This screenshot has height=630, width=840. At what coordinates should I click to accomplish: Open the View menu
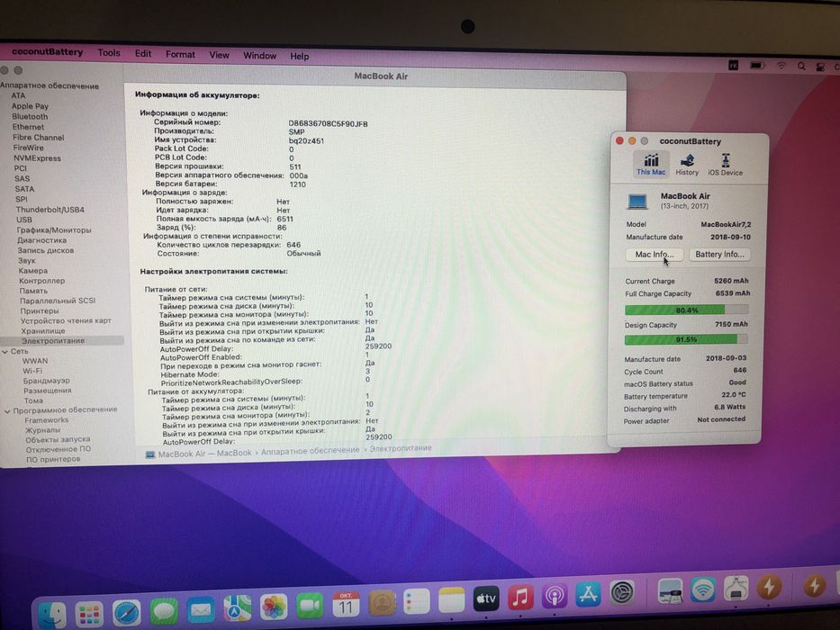point(219,55)
